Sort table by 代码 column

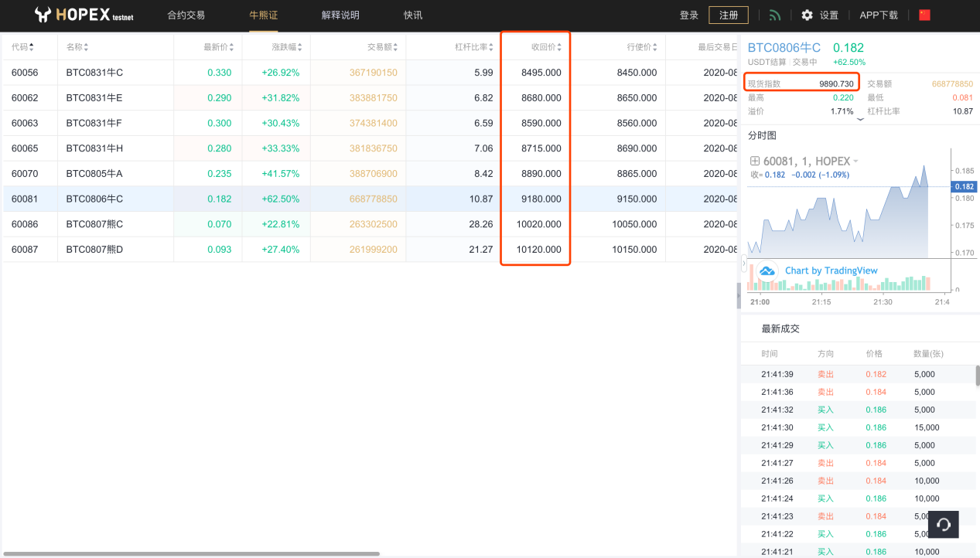tap(22, 47)
